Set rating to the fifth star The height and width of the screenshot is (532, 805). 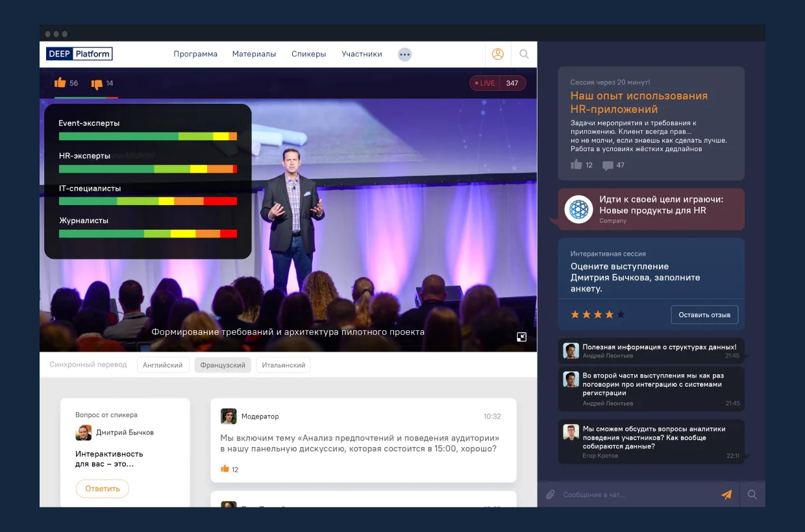pyautogui.click(x=621, y=315)
